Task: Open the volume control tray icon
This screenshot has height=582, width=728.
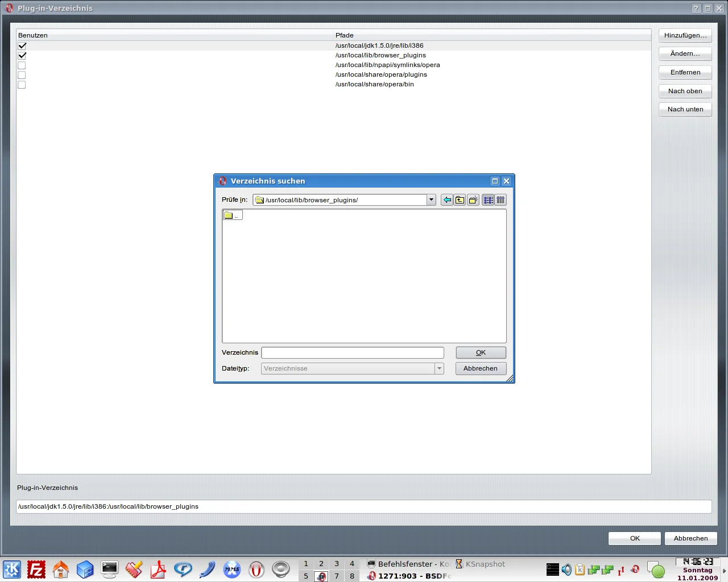Action: [566, 569]
